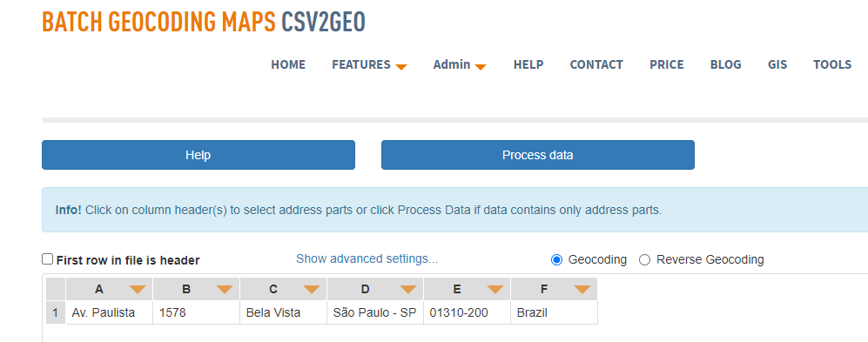This screenshot has height=342, width=868.
Task: Expand the Admin menu arrow
Action: click(481, 67)
